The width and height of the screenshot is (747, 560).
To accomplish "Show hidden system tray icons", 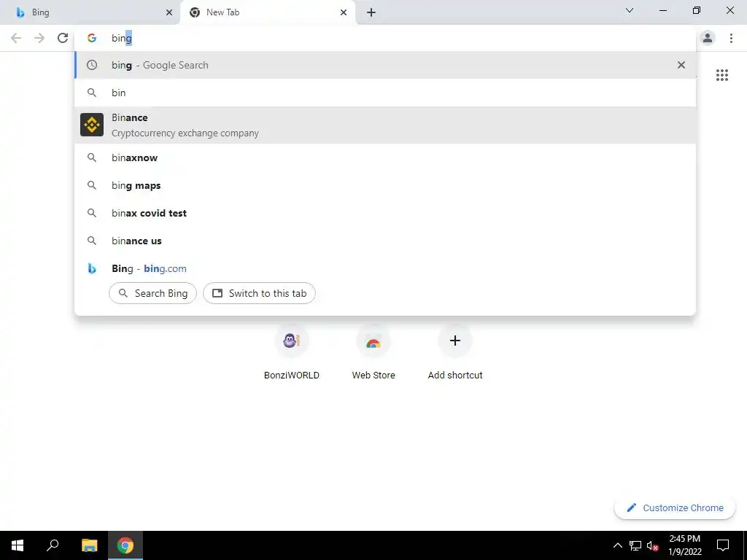I will coord(617,545).
